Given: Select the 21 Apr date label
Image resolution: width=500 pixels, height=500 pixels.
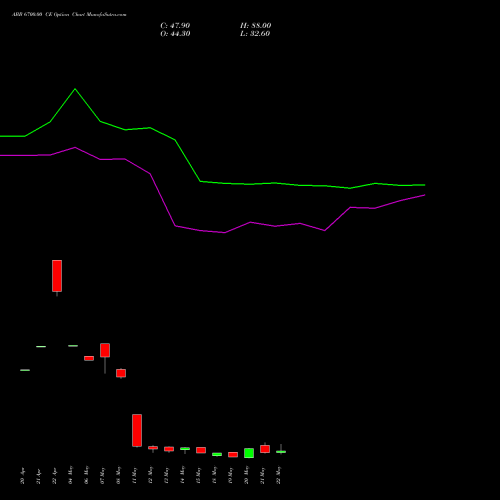Looking at the screenshot, I should pos(38,476).
